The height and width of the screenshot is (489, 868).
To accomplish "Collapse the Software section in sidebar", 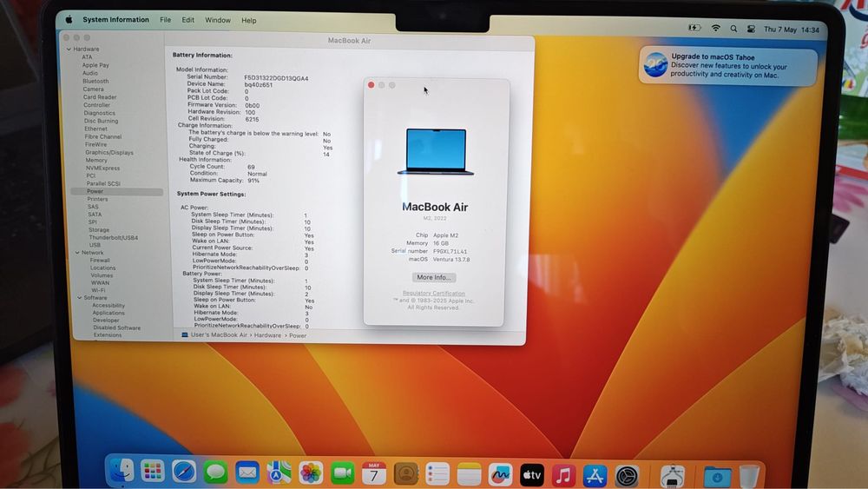I will [x=79, y=298].
